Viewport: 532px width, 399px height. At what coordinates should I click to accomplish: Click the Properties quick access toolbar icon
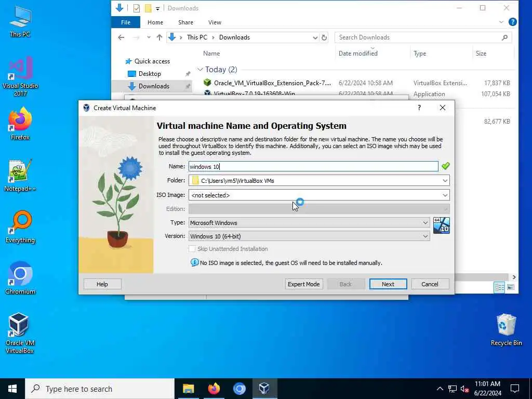point(137,8)
